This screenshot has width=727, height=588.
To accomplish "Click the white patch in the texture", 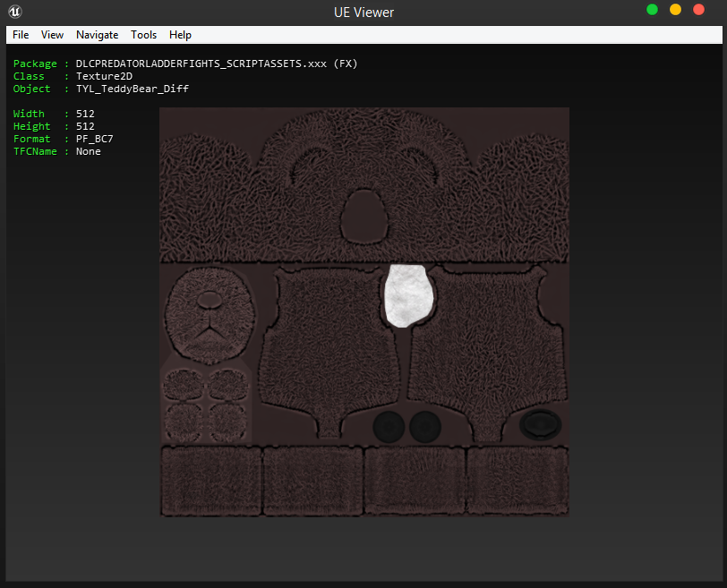I will tap(408, 296).
